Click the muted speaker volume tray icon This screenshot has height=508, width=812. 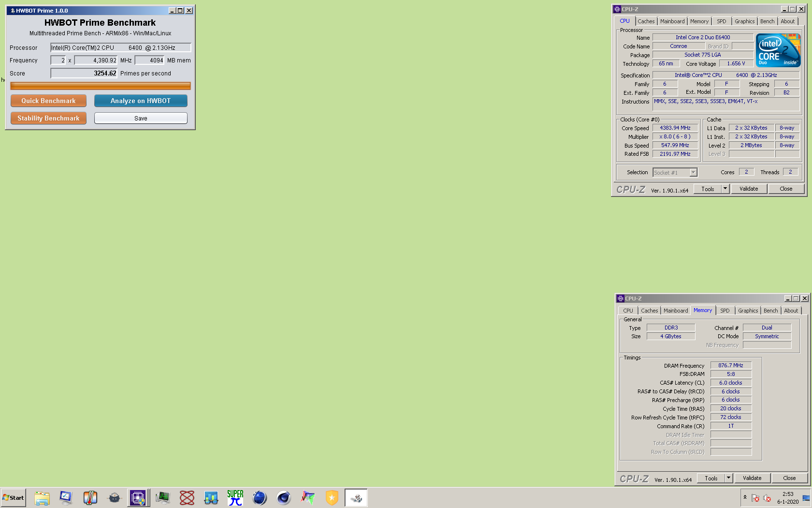(767, 498)
